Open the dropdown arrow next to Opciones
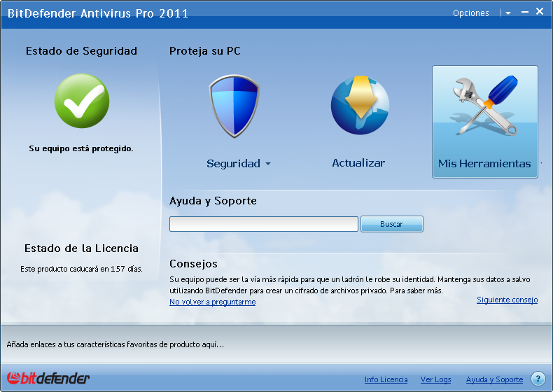This screenshot has height=392, width=553. coord(508,13)
